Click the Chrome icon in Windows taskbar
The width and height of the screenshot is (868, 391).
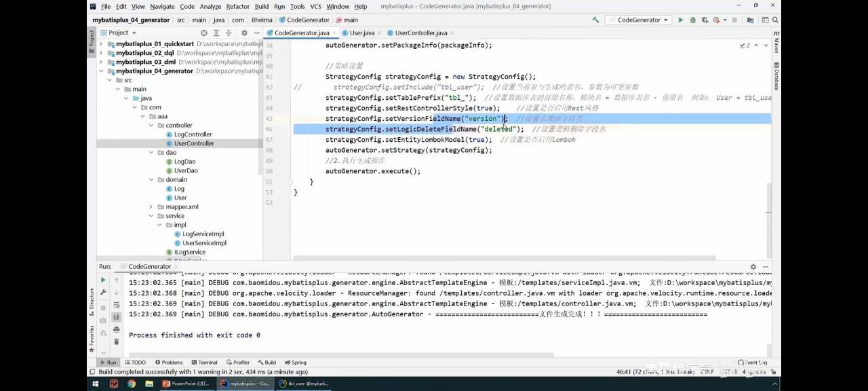pyautogui.click(x=131, y=384)
